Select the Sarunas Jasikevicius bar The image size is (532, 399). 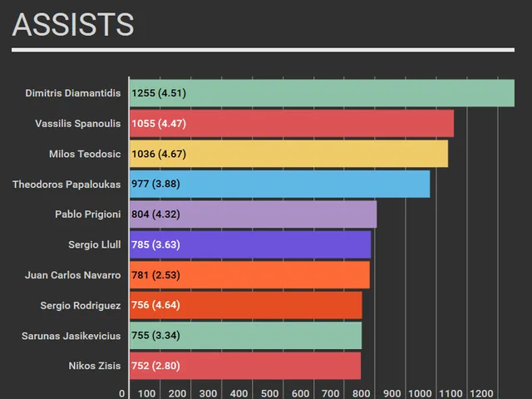tap(245, 336)
